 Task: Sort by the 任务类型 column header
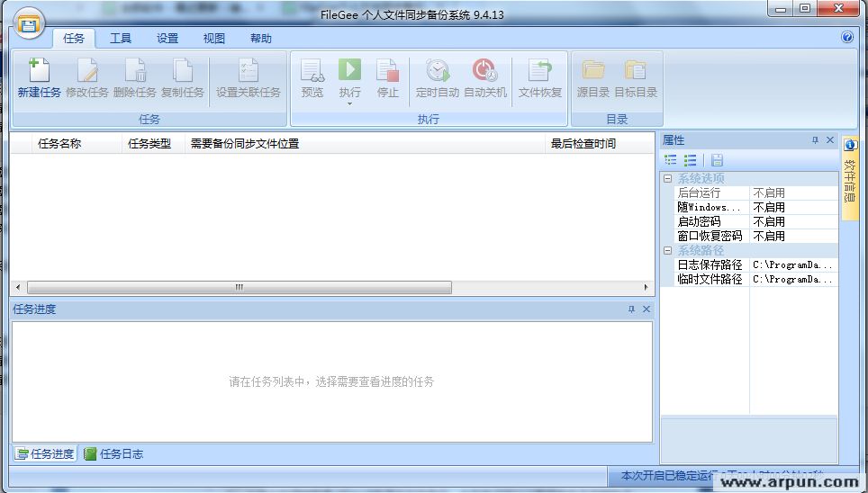[x=153, y=144]
